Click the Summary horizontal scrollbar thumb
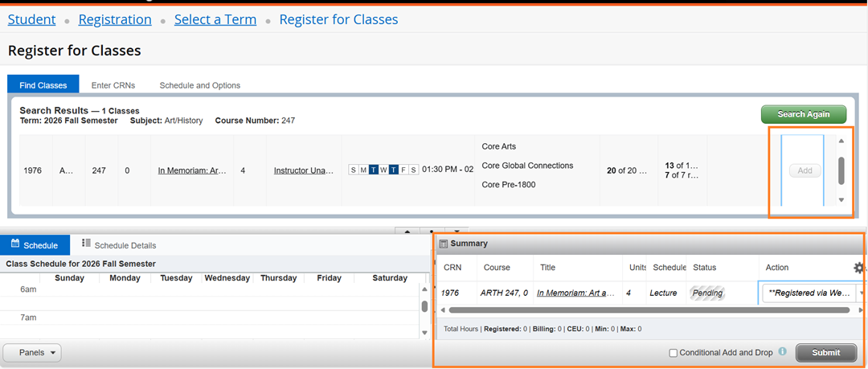This screenshot has height=369, width=868. pos(649,310)
